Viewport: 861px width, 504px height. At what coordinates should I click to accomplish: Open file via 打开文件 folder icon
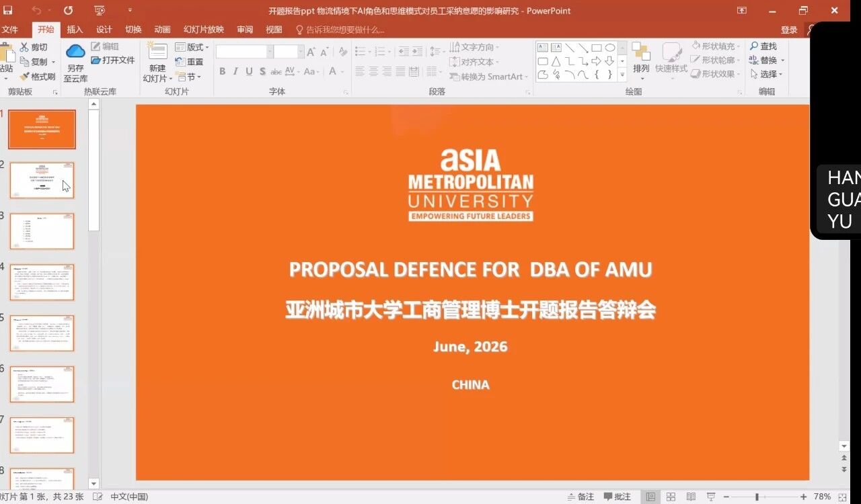point(112,60)
